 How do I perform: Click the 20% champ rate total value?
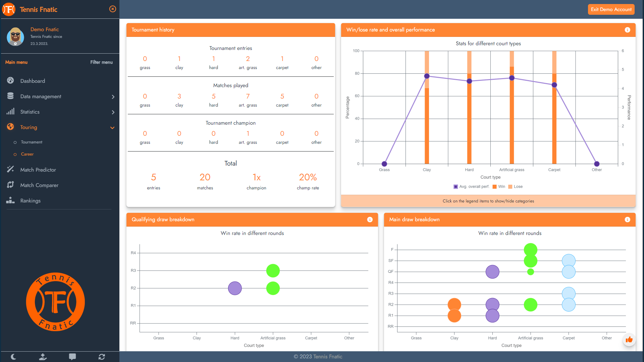tap(308, 177)
